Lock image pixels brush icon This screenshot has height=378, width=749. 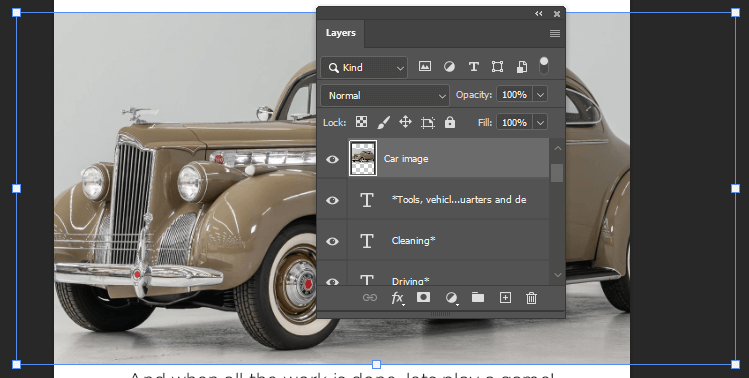coord(383,123)
